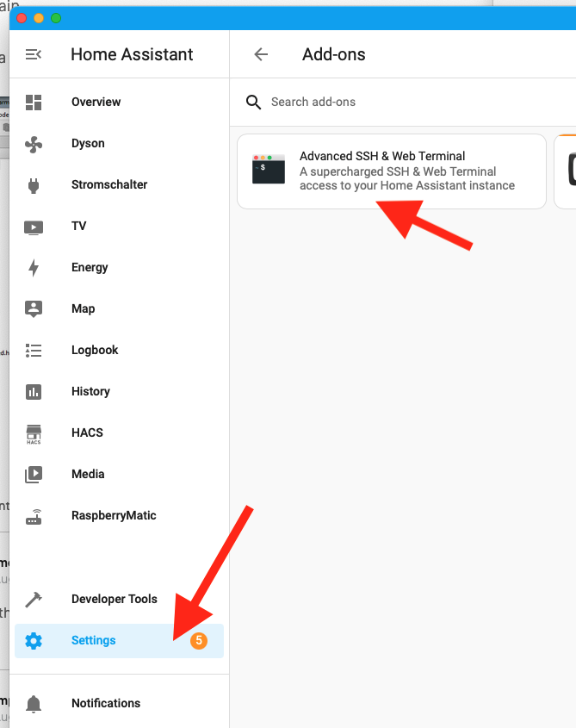Go to Logbook in the sidebar

click(x=95, y=351)
